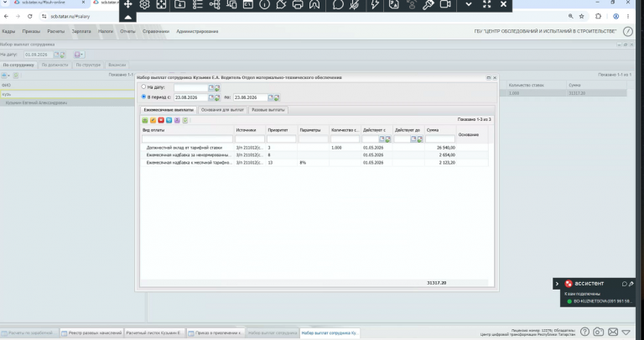This screenshot has height=340, width=644.
Task: Open По должности tab in background window
Action: pyautogui.click(x=55, y=65)
